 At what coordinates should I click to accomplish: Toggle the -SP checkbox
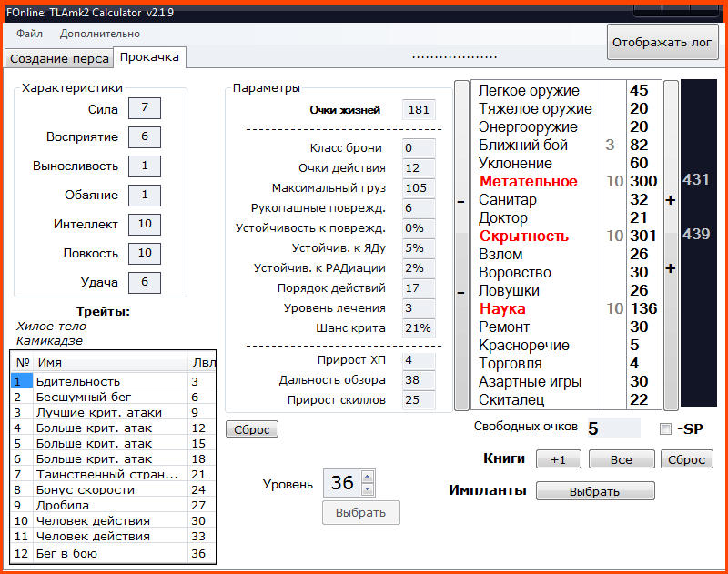pyautogui.click(x=665, y=428)
